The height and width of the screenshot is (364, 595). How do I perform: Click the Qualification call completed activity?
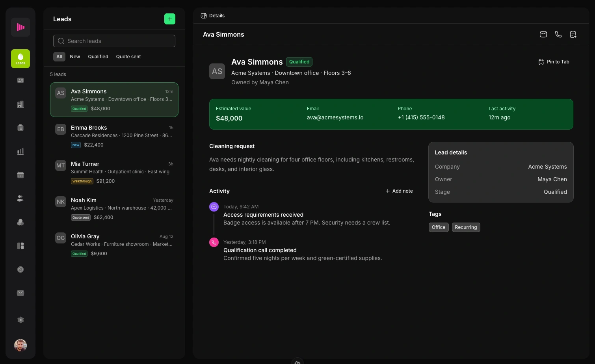[x=260, y=250]
